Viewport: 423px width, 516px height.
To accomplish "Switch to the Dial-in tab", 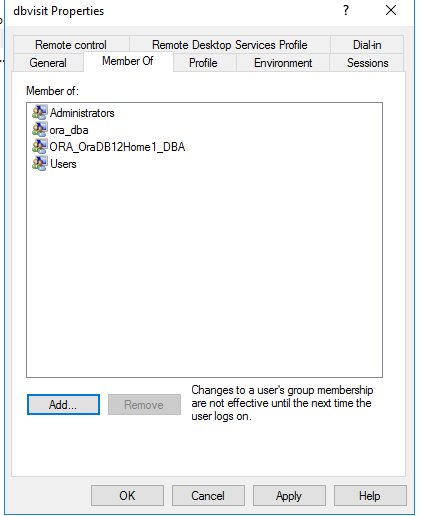I will pos(367,45).
